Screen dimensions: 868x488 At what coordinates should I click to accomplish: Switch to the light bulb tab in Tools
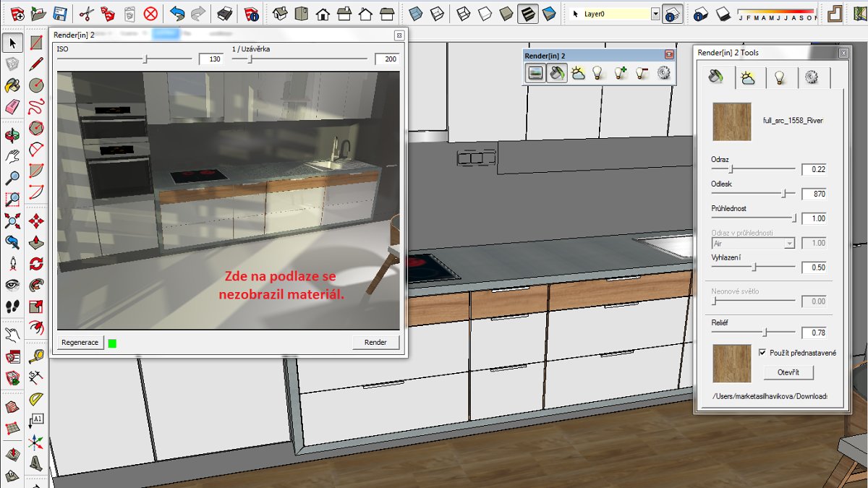pos(780,77)
